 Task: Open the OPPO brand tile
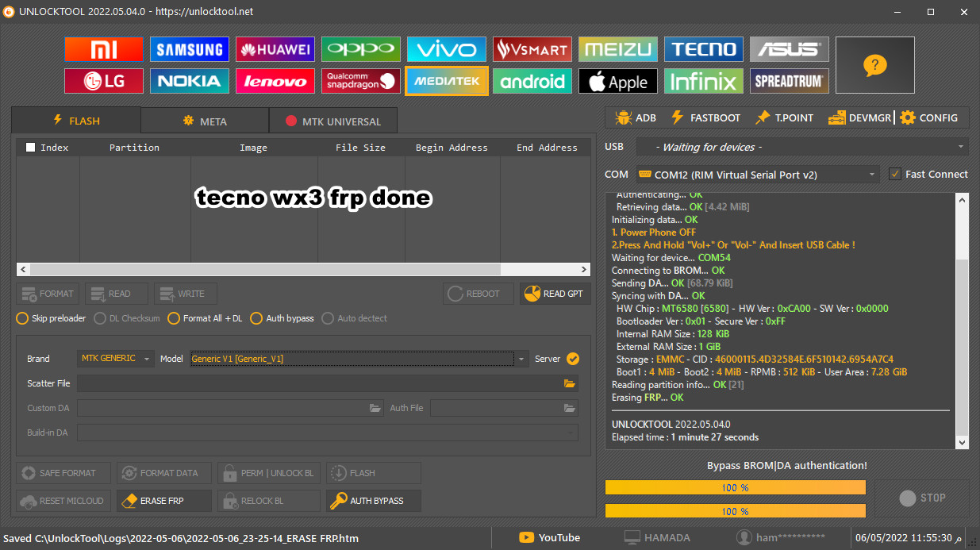361,49
